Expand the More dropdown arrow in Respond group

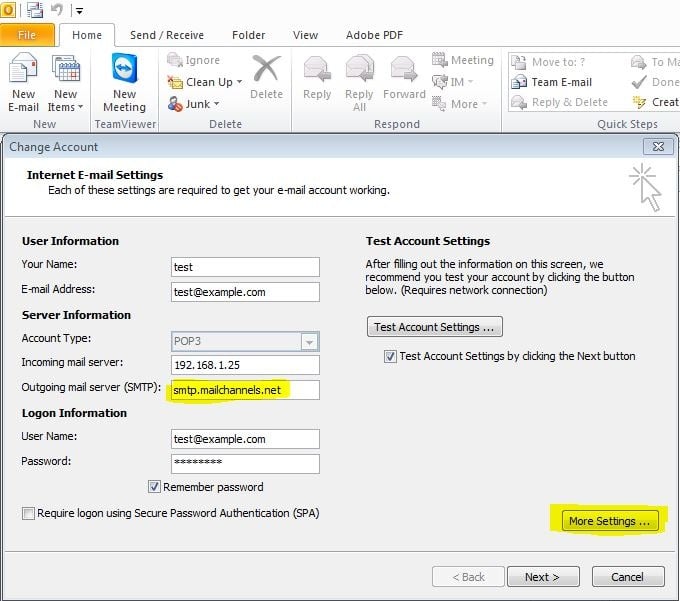(x=484, y=104)
